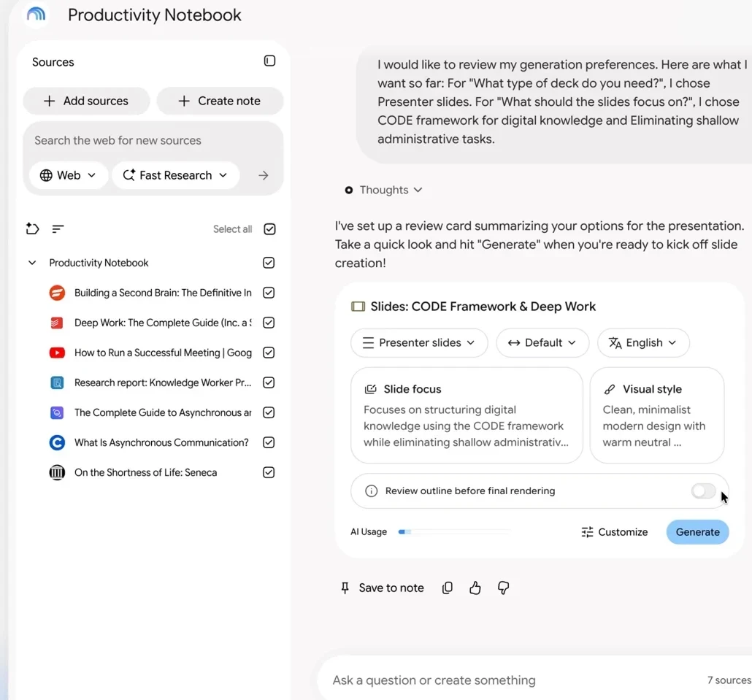This screenshot has width=752, height=700.
Task: Open the Web source type menu
Action: pyautogui.click(x=68, y=175)
